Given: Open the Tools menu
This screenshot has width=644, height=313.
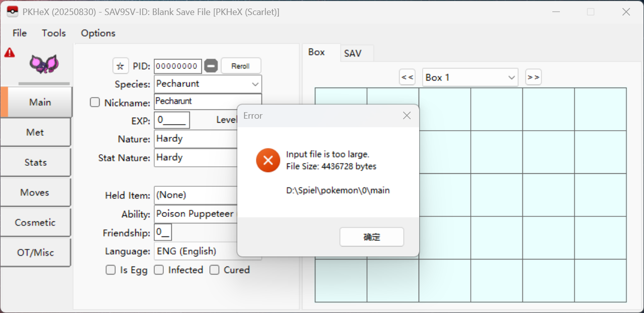Looking at the screenshot, I should (54, 33).
